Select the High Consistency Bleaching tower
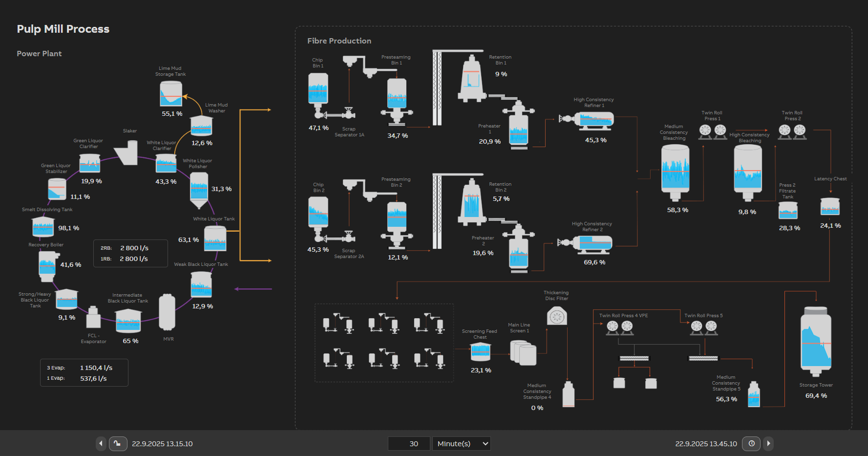Image resolution: width=868 pixels, height=456 pixels. (748, 174)
